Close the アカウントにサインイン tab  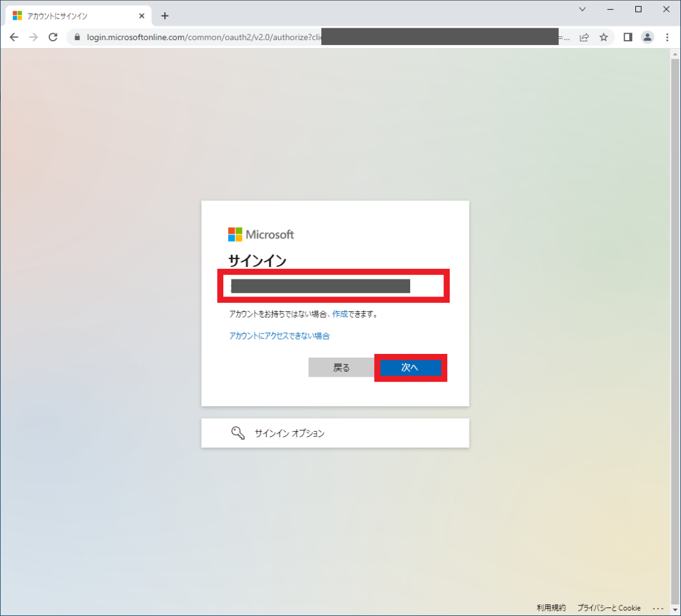pos(142,16)
